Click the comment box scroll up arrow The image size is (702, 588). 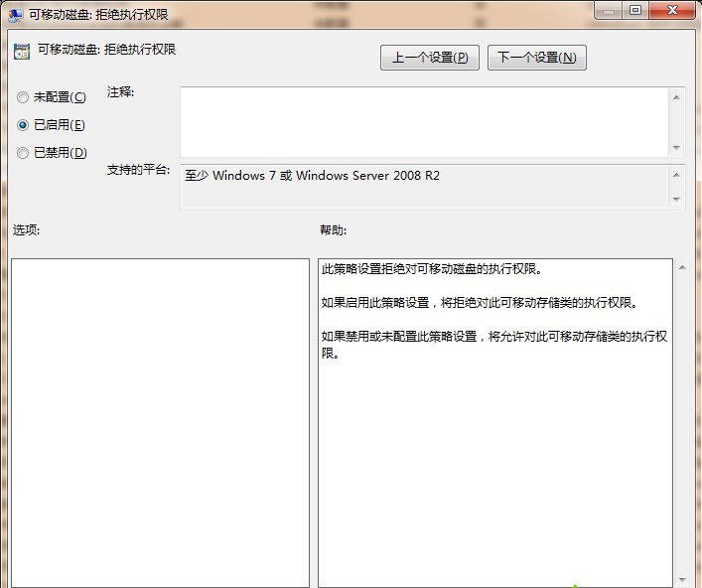coord(676,97)
